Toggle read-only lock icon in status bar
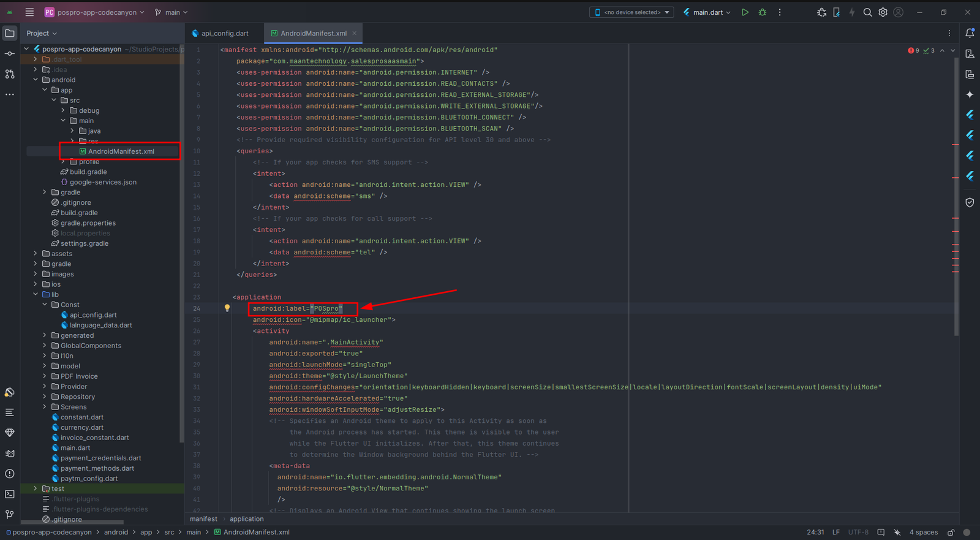Image resolution: width=980 pixels, height=540 pixels. pos(951,532)
